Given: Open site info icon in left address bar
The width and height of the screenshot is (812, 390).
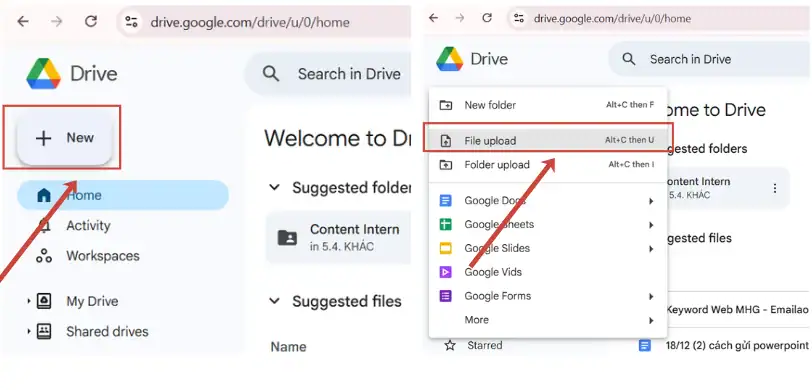Looking at the screenshot, I should (132, 22).
